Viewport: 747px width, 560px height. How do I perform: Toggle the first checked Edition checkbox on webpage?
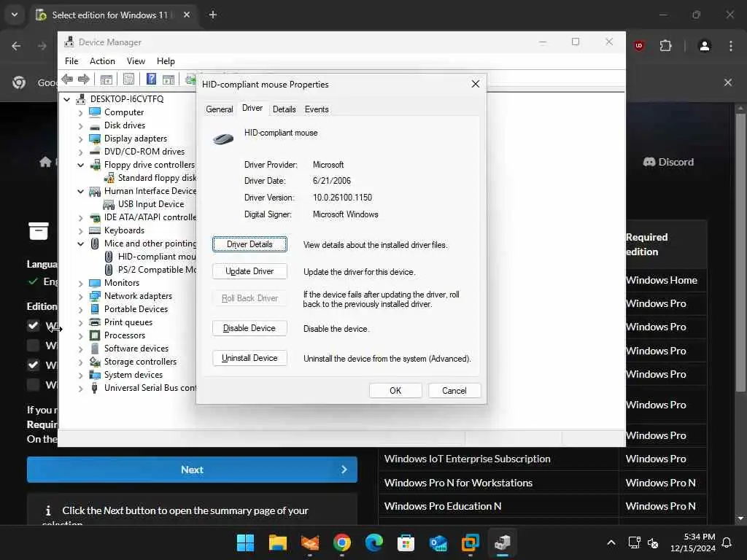(33, 325)
